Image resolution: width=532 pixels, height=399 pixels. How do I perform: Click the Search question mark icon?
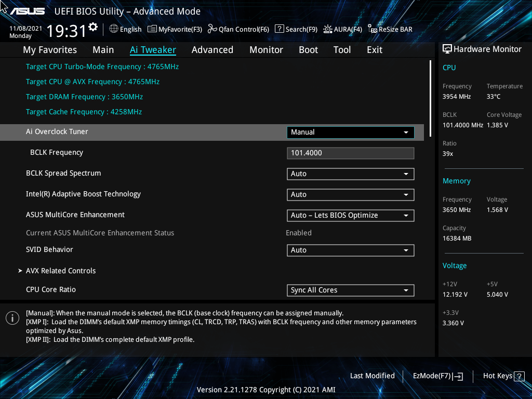[279, 29]
